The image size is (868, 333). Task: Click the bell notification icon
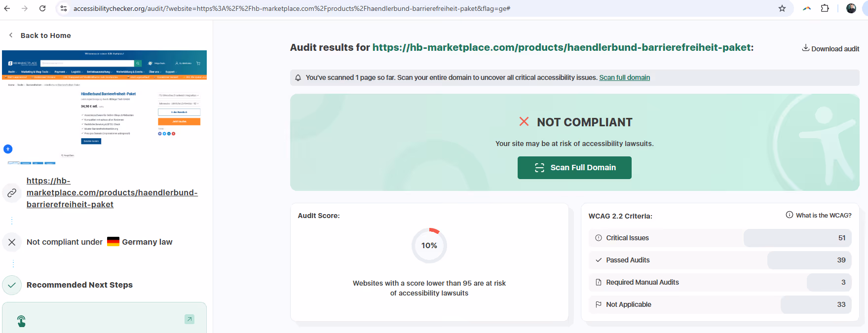tap(298, 77)
